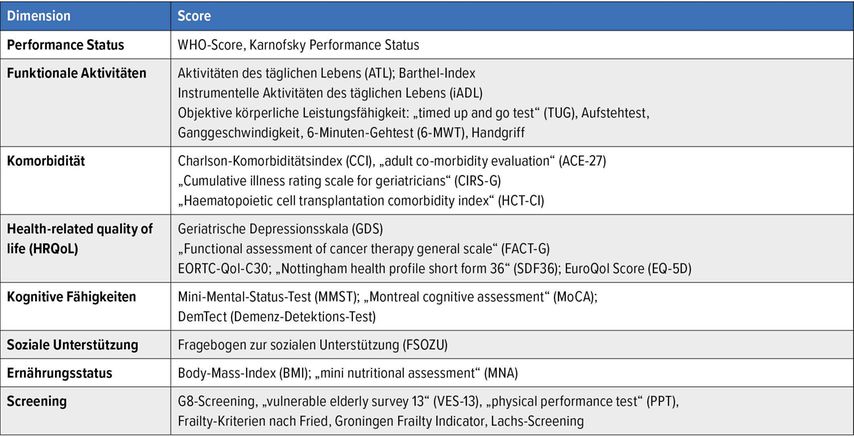The height and width of the screenshot is (437, 854).
Task: Select the DemTect (Demenz-Detektions-Test) line
Action: pyautogui.click(x=277, y=317)
